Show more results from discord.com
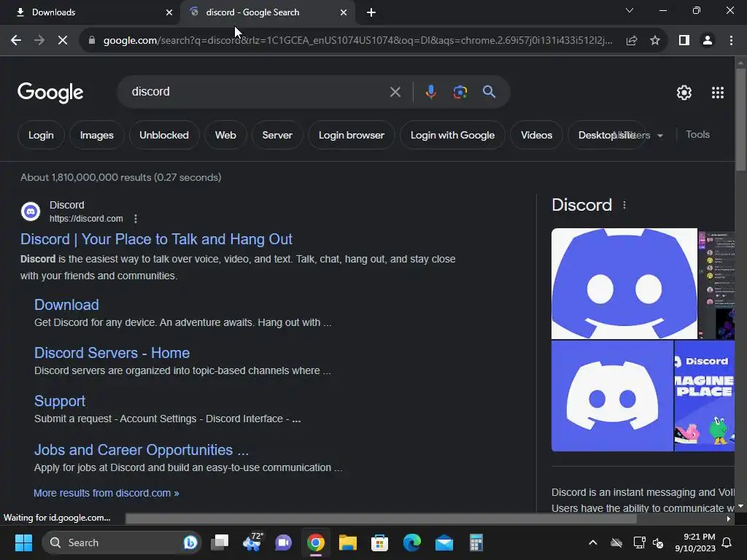The width and height of the screenshot is (747, 560). pyautogui.click(x=107, y=494)
